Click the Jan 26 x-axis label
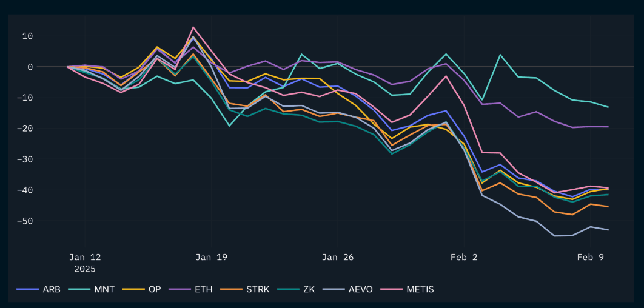The image size is (644, 308). coord(338,257)
